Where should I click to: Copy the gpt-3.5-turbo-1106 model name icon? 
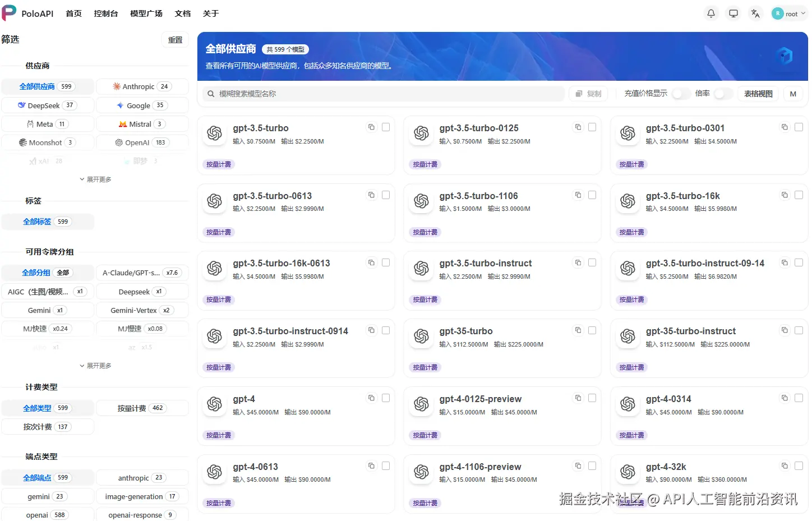click(578, 195)
